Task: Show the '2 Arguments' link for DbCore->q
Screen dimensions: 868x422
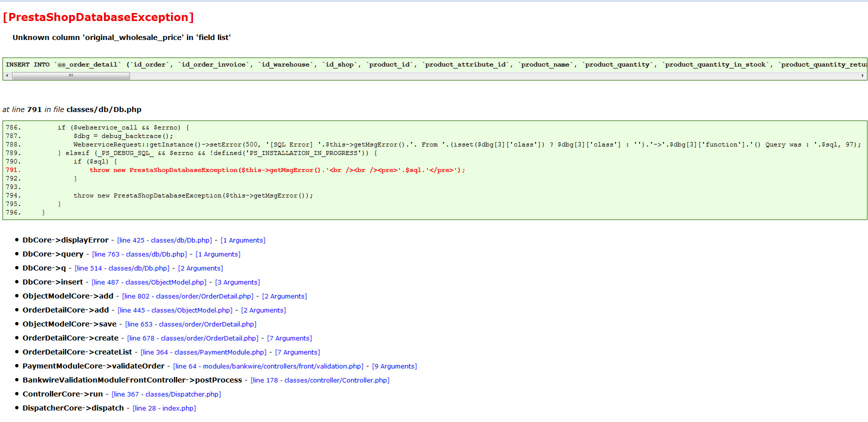Action: point(200,268)
